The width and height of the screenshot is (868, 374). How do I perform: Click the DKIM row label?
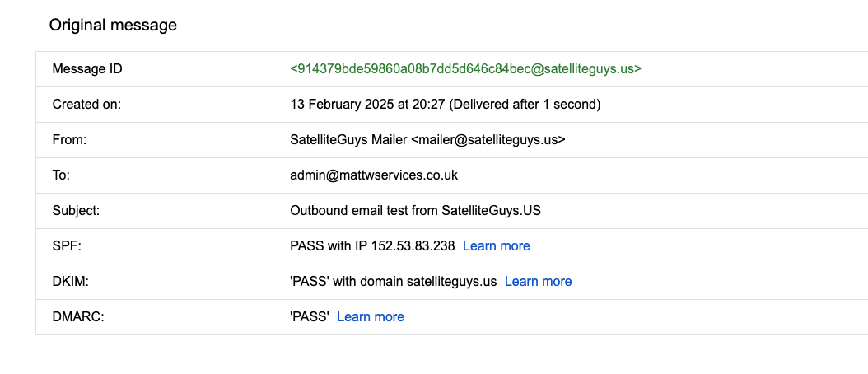click(x=70, y=281)
